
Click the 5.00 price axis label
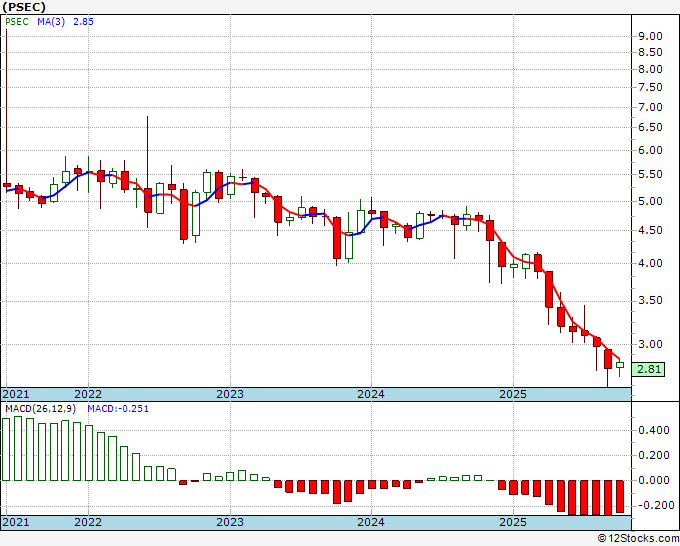pos(651,201)
